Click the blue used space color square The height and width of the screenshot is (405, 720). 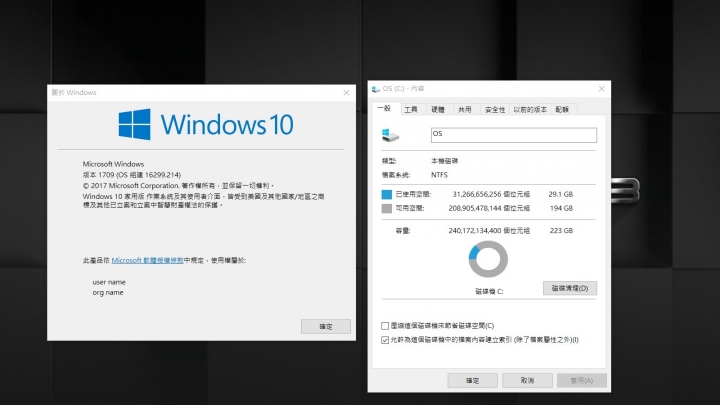(387, 194)
